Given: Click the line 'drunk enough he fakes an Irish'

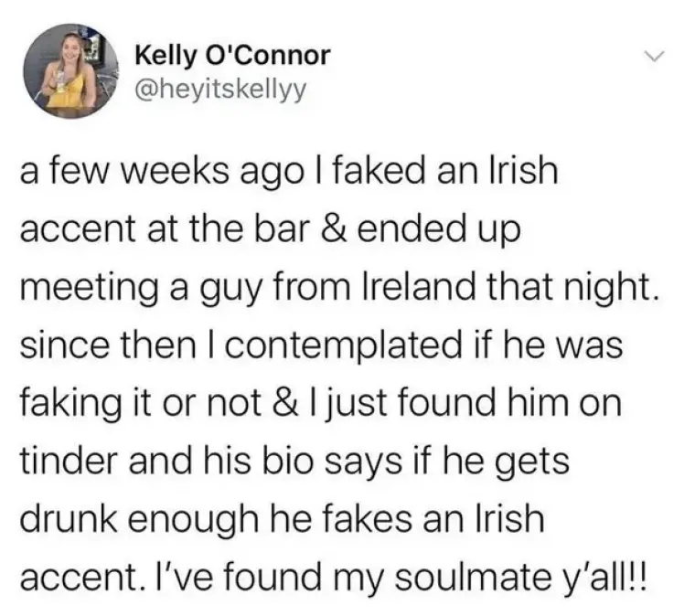Looking at the screenshot, I should click(282, 520).
